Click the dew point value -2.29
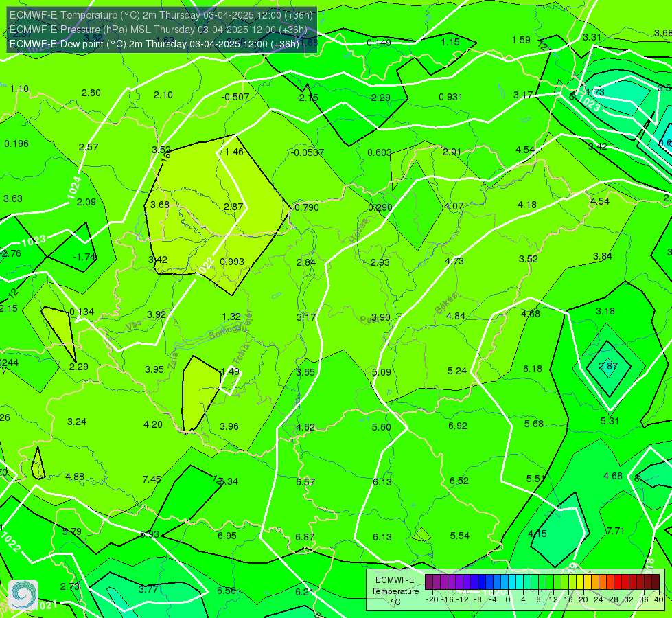Screen dimensions: 672x618 pos(380,98)
